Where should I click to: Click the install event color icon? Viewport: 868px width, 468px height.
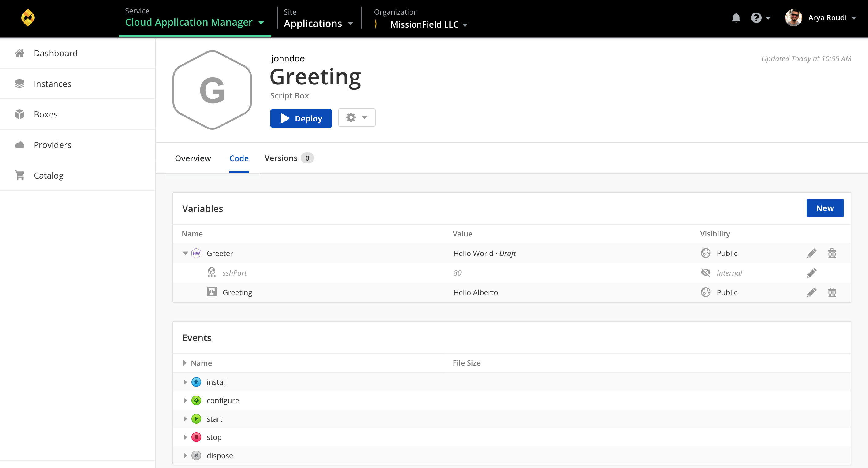click(196, 382)
